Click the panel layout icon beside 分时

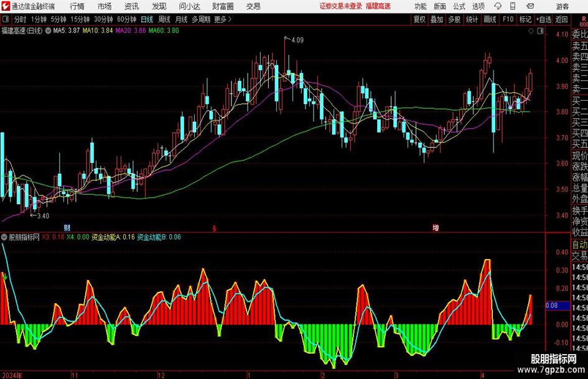(x=5, y=19)
